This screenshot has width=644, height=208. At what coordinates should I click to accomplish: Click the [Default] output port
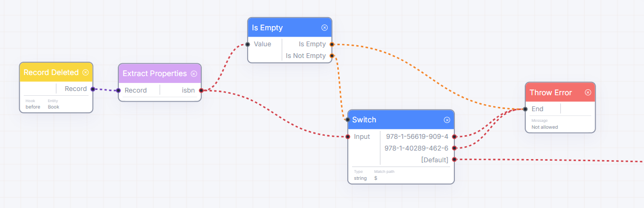click(x=454, y=159)
